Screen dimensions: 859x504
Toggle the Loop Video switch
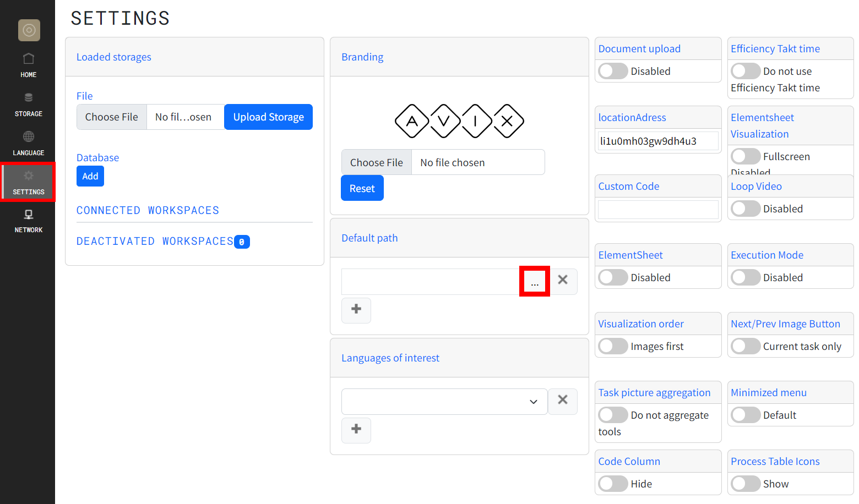pyautogui.click(x=746, y=209)
